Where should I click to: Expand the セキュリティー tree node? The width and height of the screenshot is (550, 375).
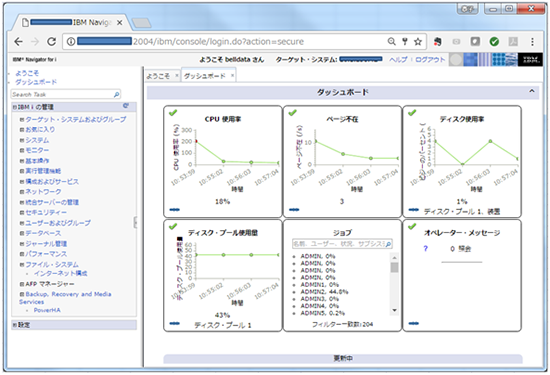(x=22, y=213)
